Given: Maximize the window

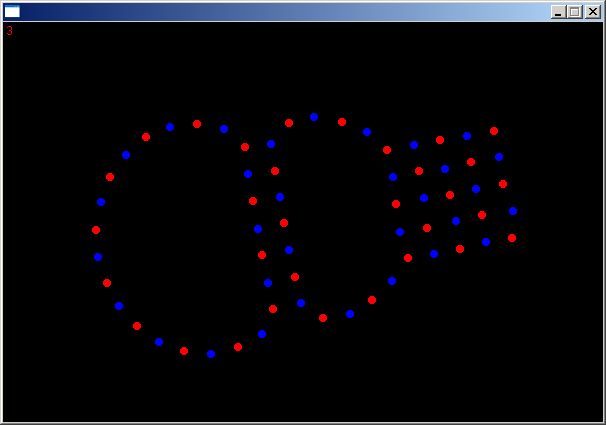Looking at the screenshot, I should coord(575,12).
